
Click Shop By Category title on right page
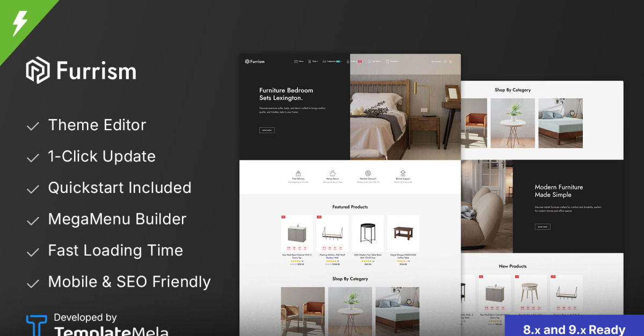pyautogui.click(x=513, y=90)
